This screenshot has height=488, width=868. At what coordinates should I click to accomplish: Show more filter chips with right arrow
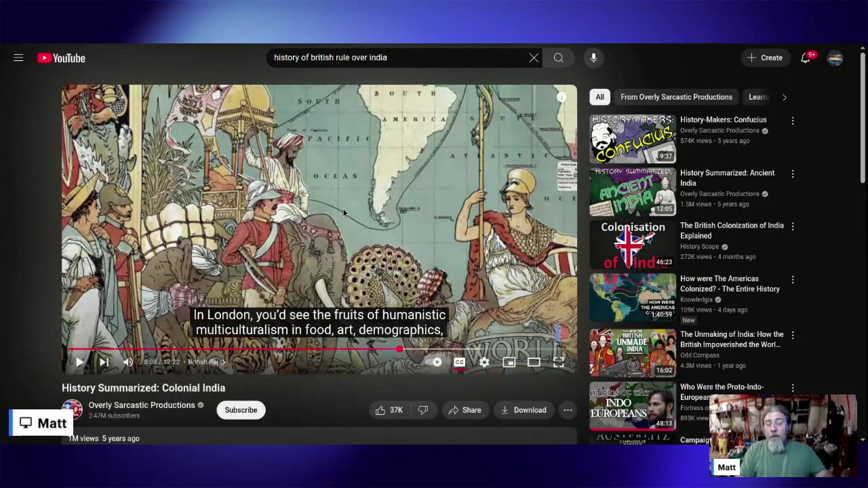pos(784,97)
